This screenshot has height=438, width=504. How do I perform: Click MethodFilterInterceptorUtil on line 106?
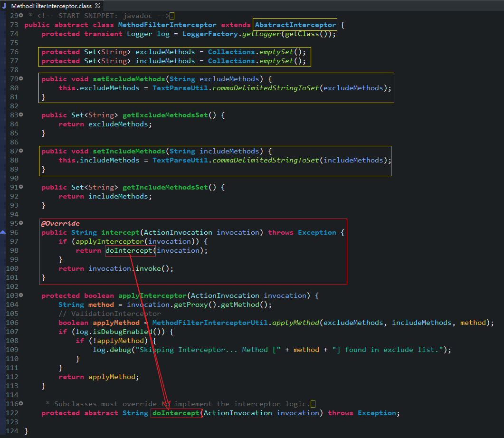210,323
